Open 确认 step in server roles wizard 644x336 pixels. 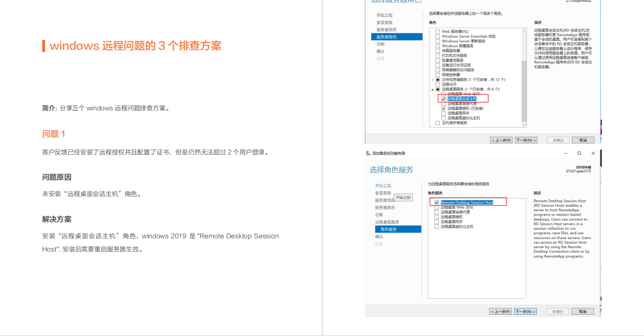pyautogui.click(x=380, y=51)
